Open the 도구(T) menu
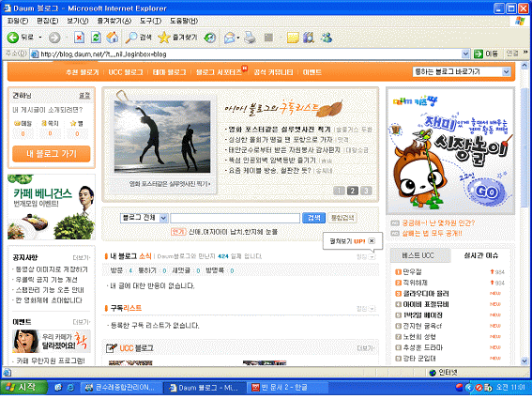Screen dimensions: 532x399 click(x=150, y=21)
